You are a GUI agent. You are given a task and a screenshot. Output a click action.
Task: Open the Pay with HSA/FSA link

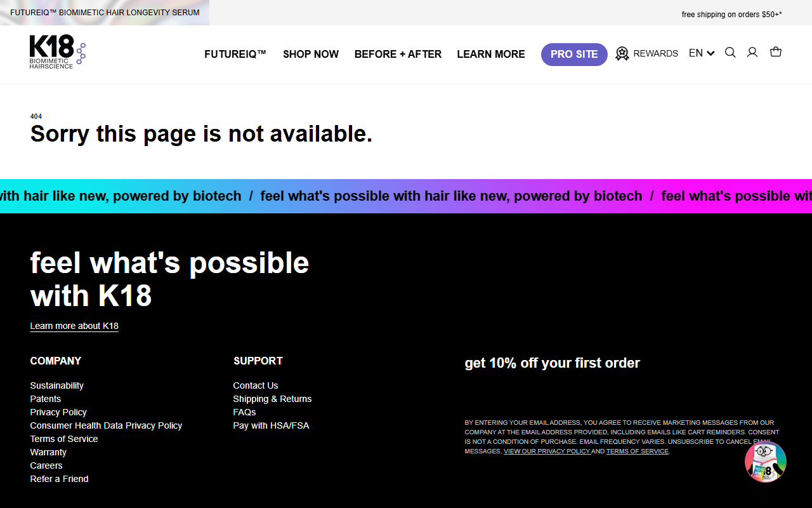(x=272, y=425)
